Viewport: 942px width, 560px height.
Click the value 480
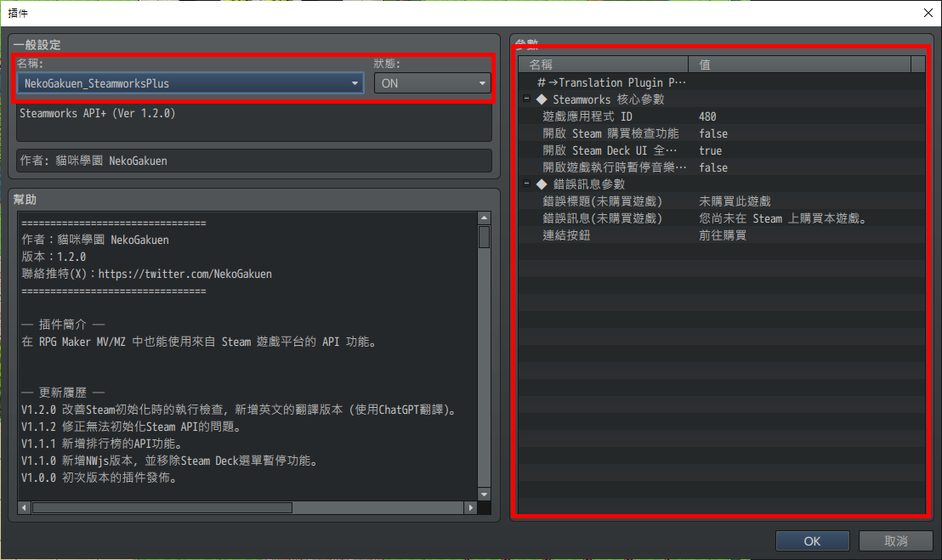click(x=707, y=116)
